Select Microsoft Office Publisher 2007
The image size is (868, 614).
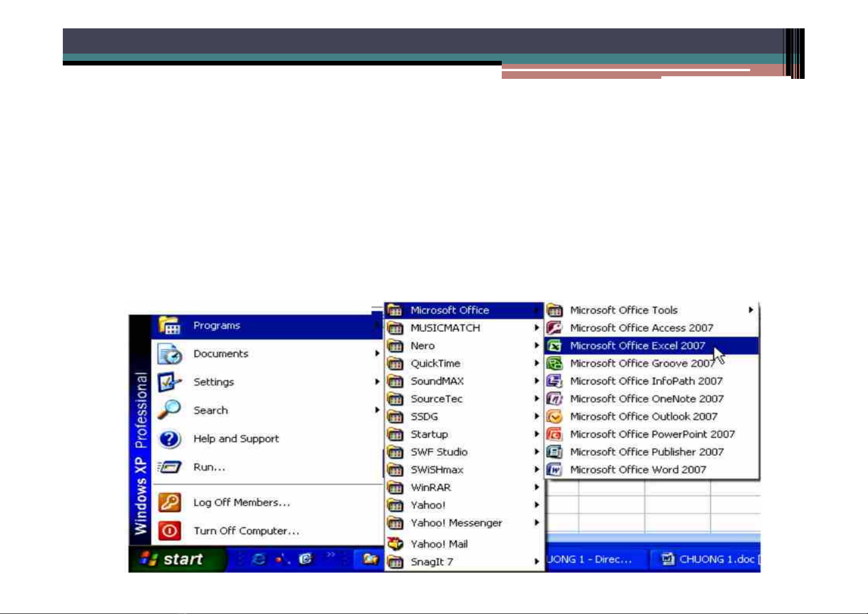coord(646,452)
